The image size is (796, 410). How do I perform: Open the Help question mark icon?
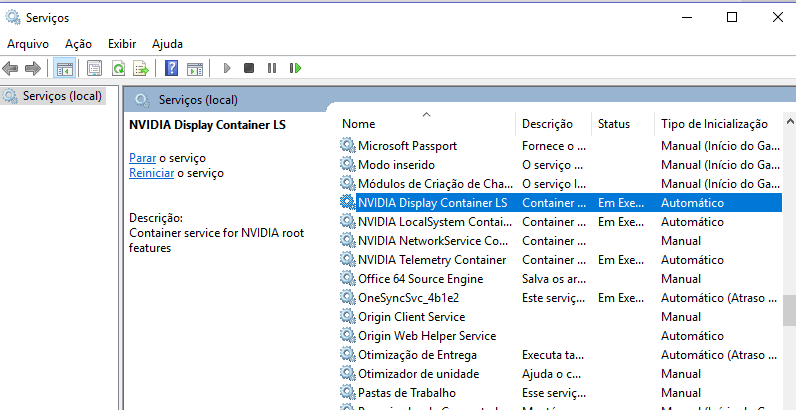(x=172, y=68)
